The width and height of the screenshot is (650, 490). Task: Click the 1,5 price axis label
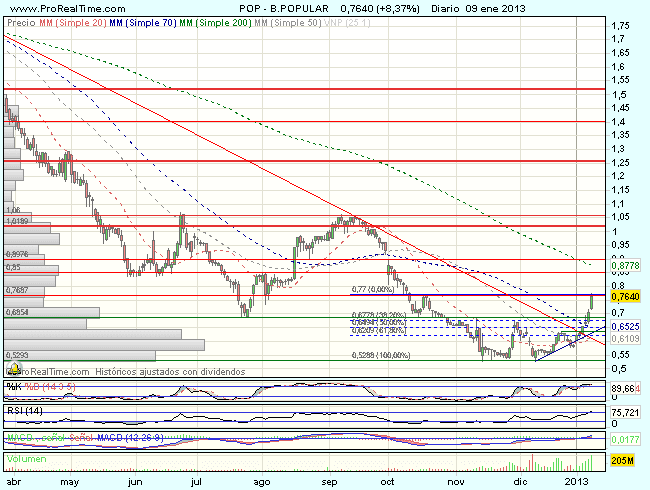pyautogui.click(x=619, y=95)
